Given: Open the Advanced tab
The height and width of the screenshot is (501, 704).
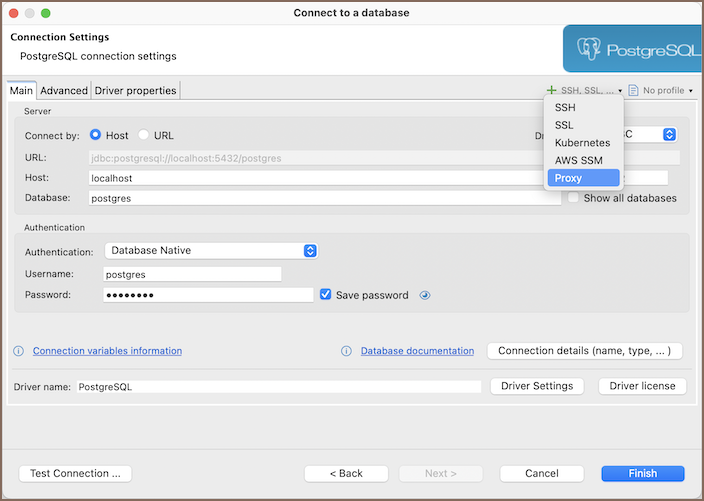Looking at the screenshot, I should pos(64,90).
